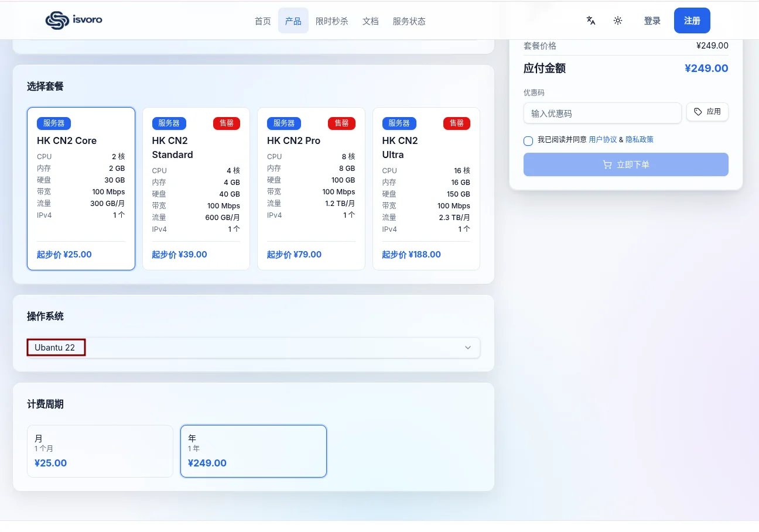Click the 售罄 badge on HK CN2 Standard
Viewport: 759px width, 532px height.
pyautogui.click(x=227, y=123)
